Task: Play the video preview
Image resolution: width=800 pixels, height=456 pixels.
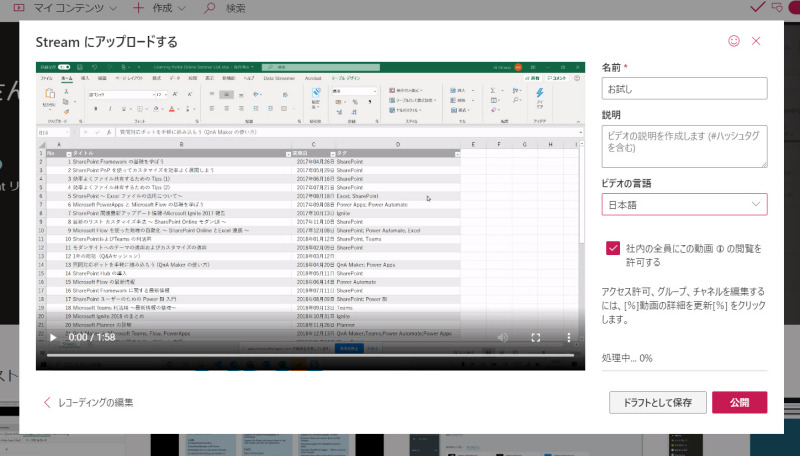Action: 53,337
